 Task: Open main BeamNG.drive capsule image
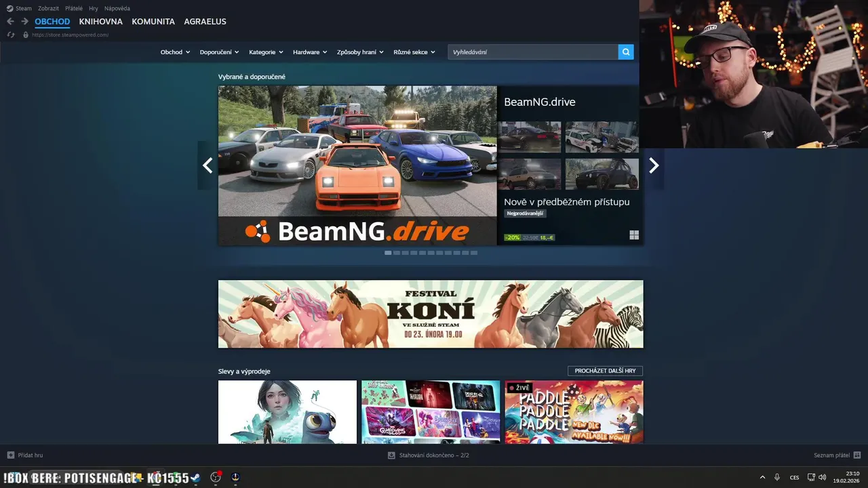coord(357,165)
